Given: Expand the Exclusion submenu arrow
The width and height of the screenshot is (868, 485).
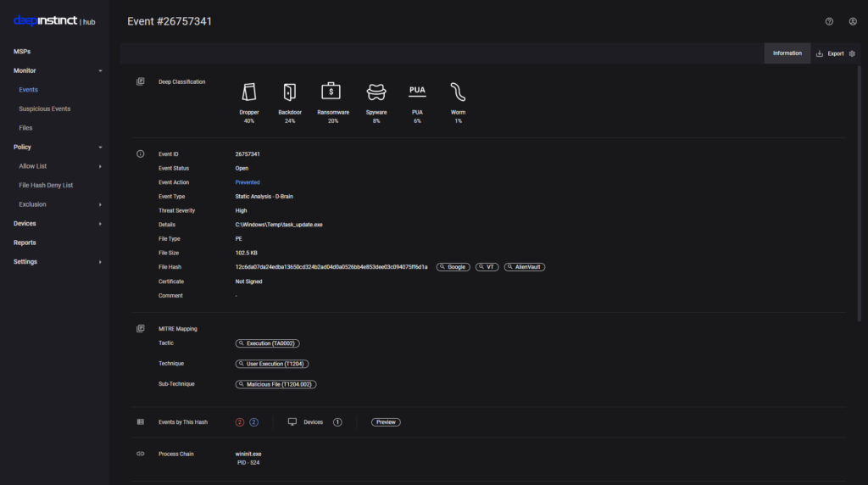Looking at the screenshot, I should tap(100, 204).
